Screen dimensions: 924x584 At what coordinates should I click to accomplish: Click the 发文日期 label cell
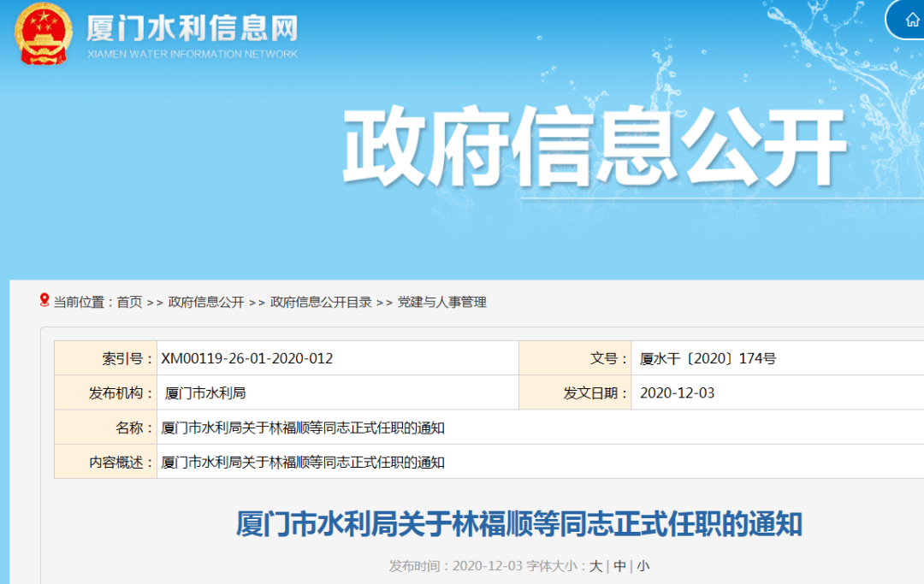pyautogui.click(x=575, y=392)
